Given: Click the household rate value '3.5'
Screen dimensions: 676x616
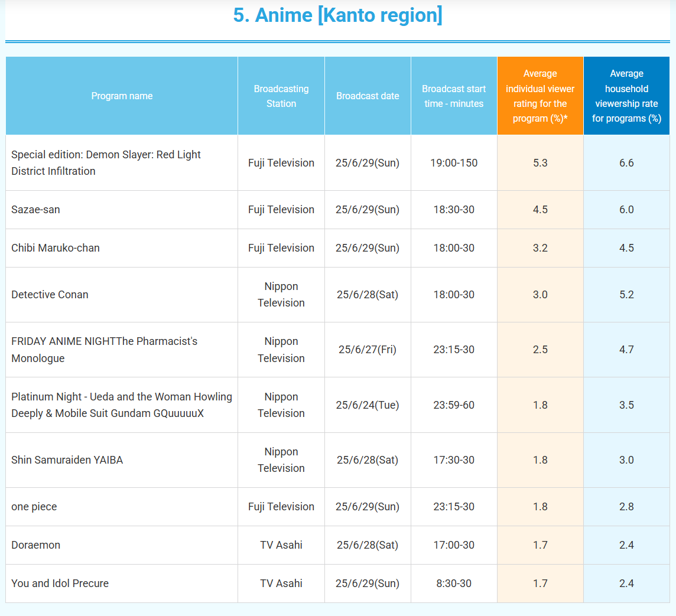Looking at the screenshot, I should point(626,405).
